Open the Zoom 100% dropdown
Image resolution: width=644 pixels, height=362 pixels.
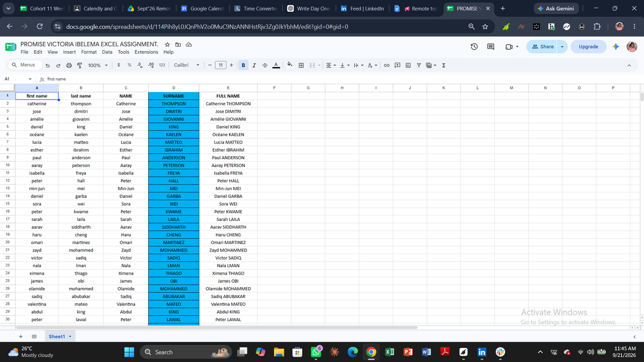[97, 65]
